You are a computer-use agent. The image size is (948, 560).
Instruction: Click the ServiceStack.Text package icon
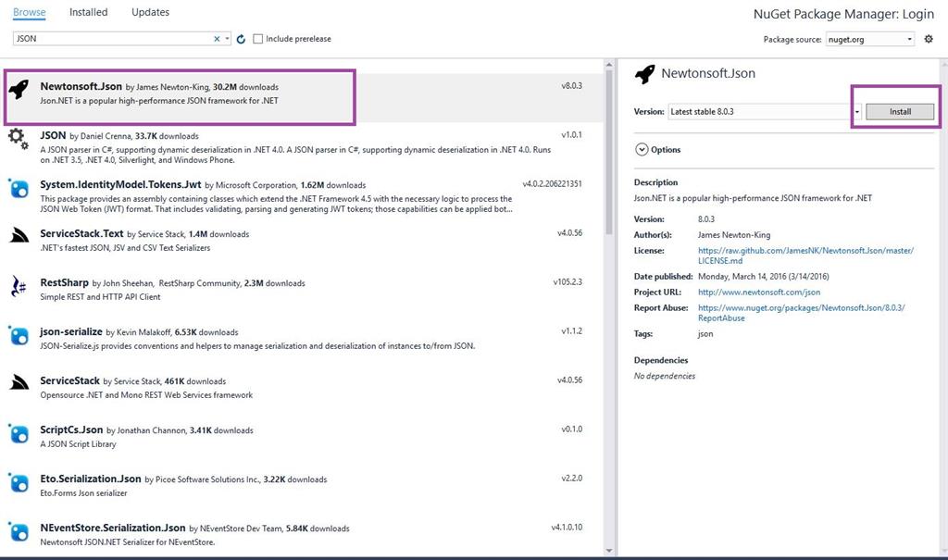[18, 236]
